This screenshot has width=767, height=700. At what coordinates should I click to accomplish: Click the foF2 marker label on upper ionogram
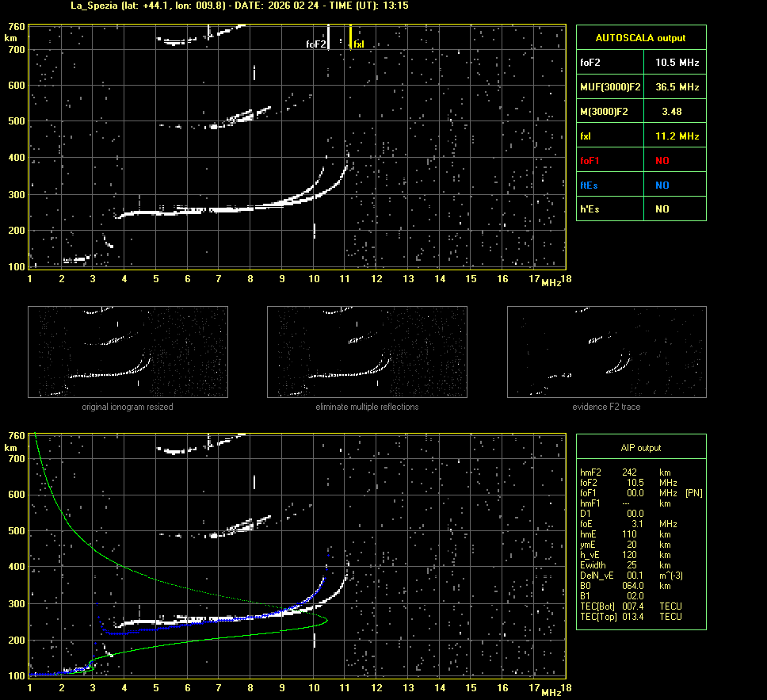(315, 44)
